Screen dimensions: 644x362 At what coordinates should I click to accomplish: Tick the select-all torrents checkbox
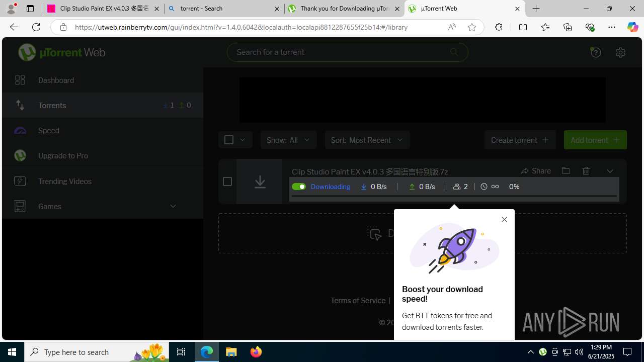[x=228, y=140]
